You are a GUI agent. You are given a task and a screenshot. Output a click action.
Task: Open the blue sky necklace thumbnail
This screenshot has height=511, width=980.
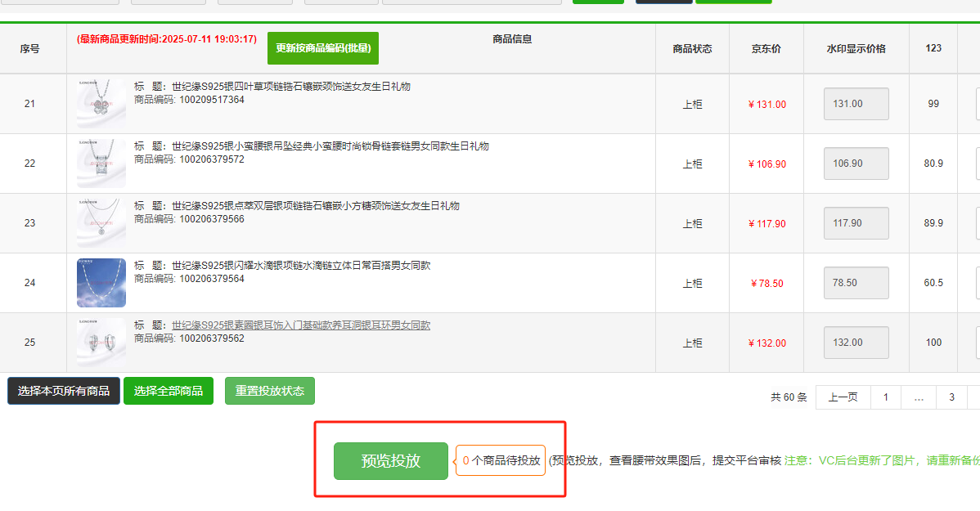pos(101,283)
